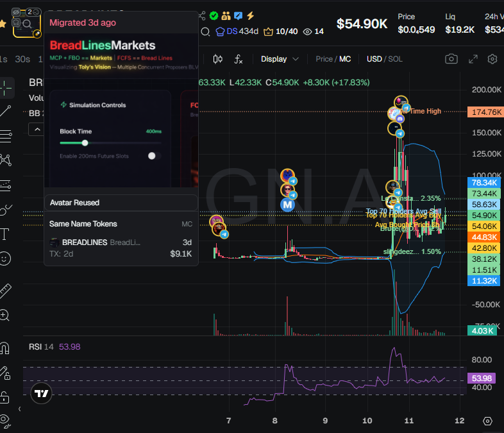
Task: Collapse the indicator legend chevron
Action: coord(37,129)
